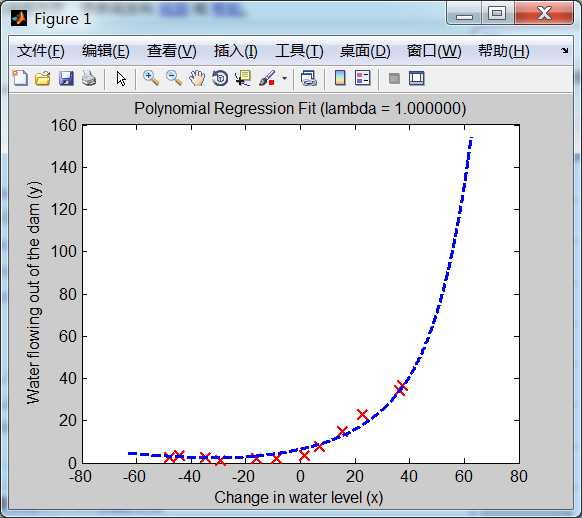Screen dimensions: 582x518
Task: Click the x-axis tick label 60
Action: point(464,476)
